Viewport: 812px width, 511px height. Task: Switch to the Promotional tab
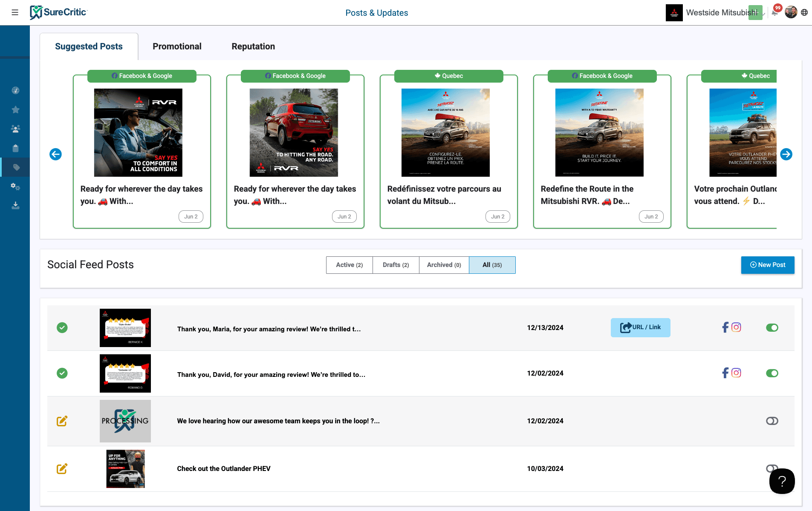click(177, 46)
